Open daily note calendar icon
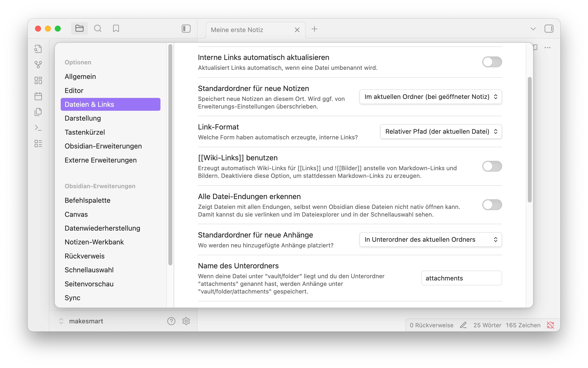The height and width of the screenshot is (368, 588). click(x=38, y=96)
